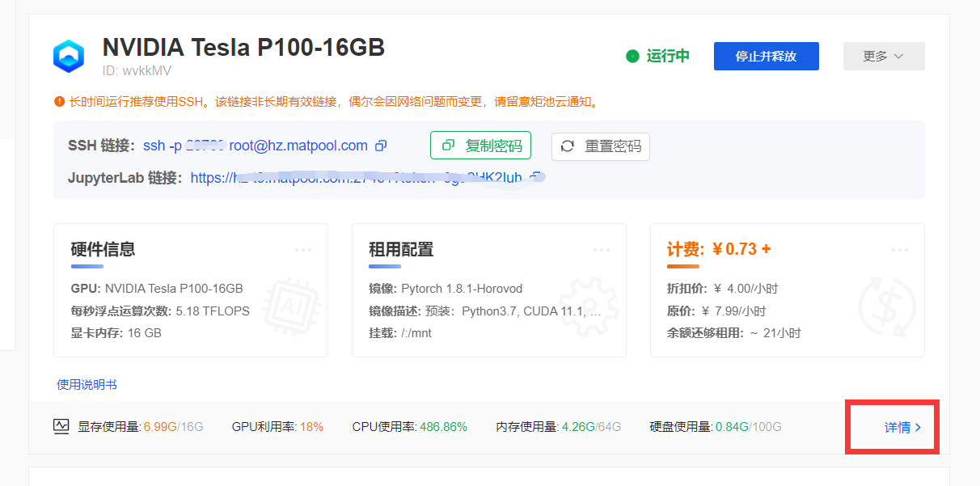
Task: Click the 折扣价 ¥4.00/小时 row
Action: 723,289
